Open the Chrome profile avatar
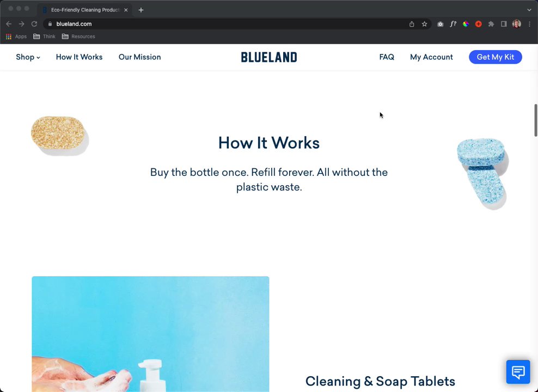The height and width of the screenshot is (392, 538). (516, 24)
